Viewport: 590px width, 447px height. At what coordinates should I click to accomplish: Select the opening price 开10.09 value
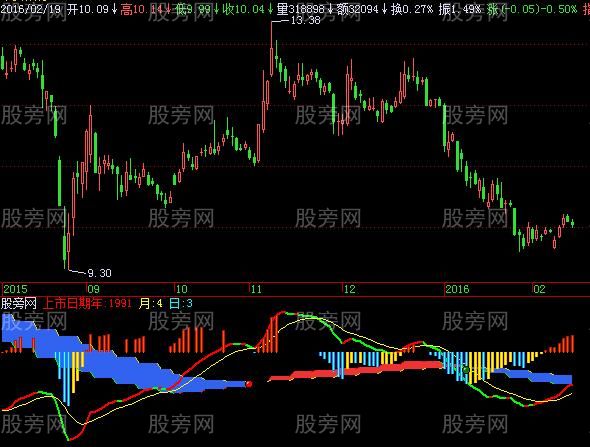(x=88, y=9)
